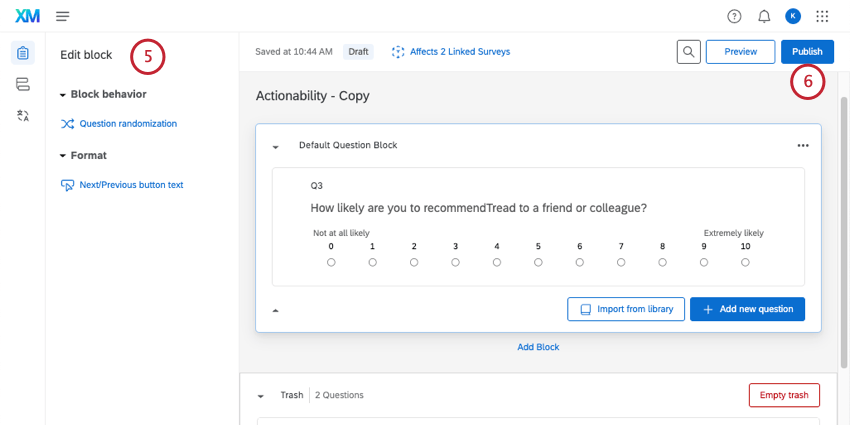
Task: Open the survey flow sidebar icon
Action: 23,84
